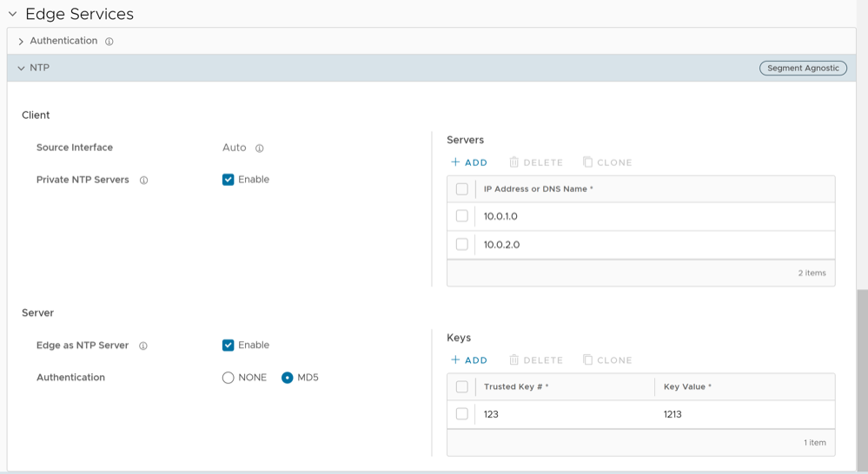Add a new NTP server entry

469,162
